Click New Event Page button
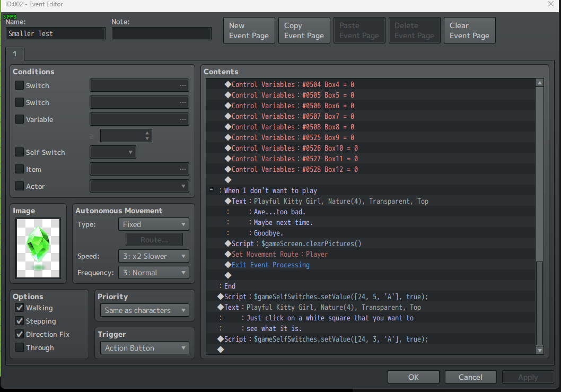This screenshot has height=392, width=561. (249, 30)
